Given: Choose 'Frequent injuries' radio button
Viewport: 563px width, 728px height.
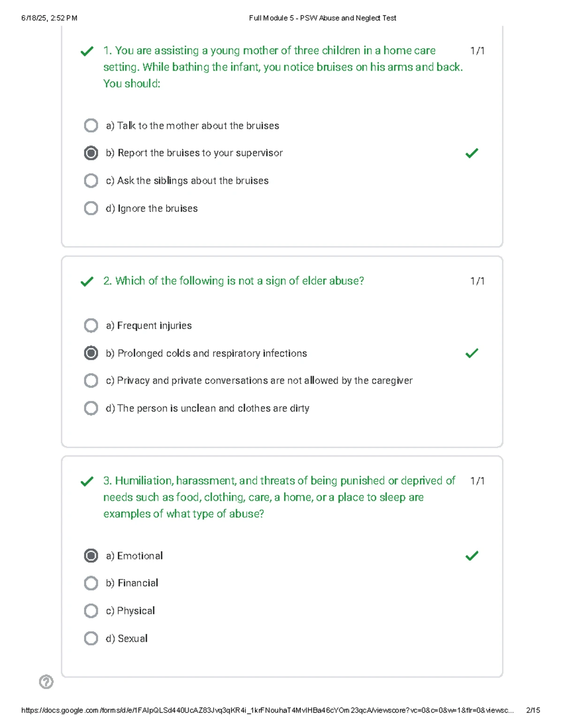Looking at the screenshot, I should (91, 325).
